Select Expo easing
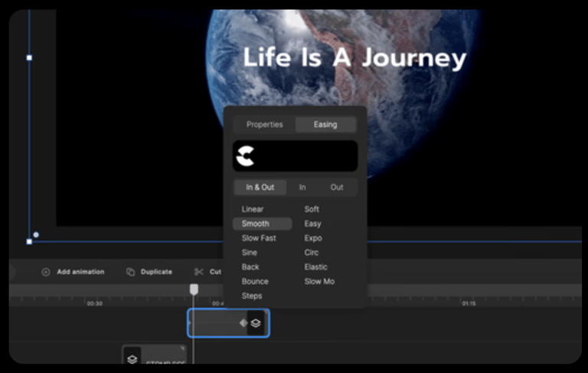The image size is (588, 373). click(x=313, y=238)
